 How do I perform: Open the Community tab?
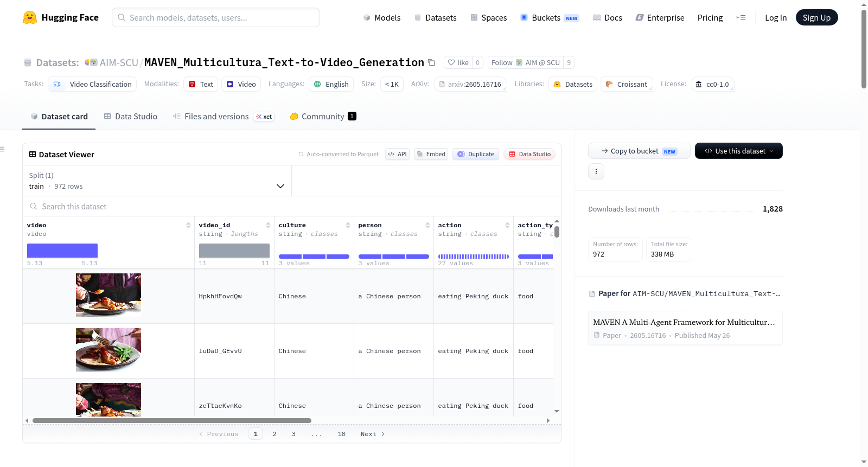tap(323, 116)
